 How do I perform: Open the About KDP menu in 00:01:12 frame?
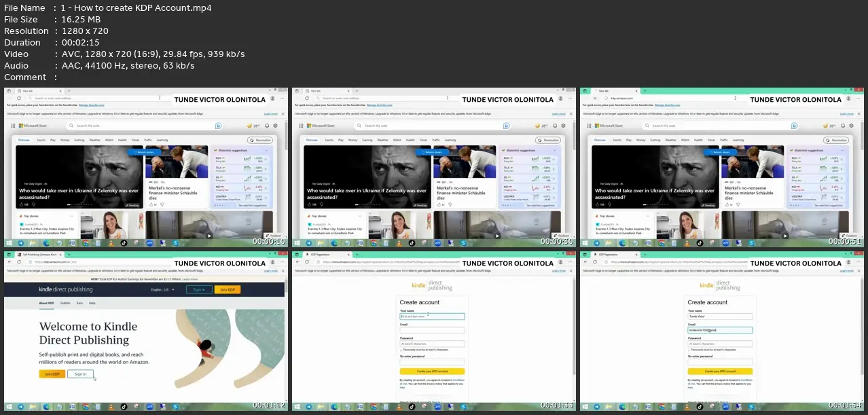coord(46,303)
